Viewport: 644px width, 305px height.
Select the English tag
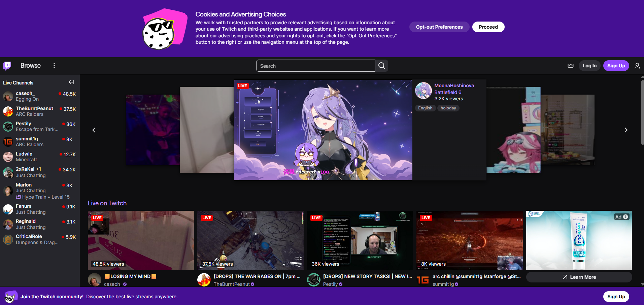click(425, 108)
